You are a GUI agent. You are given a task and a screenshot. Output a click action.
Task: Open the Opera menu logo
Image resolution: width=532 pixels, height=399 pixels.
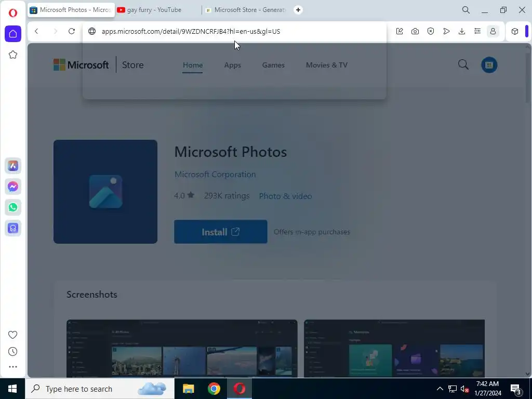pyautogui.click(x=13, y=13)
